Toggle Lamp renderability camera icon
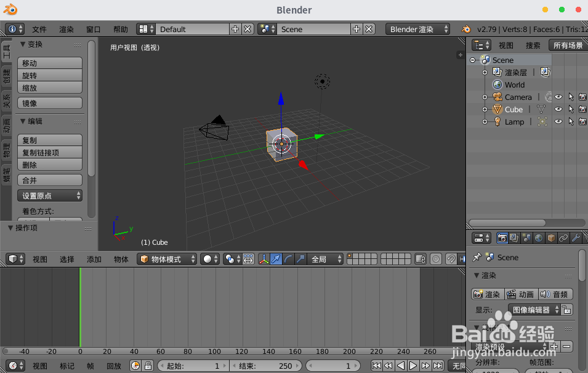The width and height of the screenshot is (588, 373). coord(582,121)
